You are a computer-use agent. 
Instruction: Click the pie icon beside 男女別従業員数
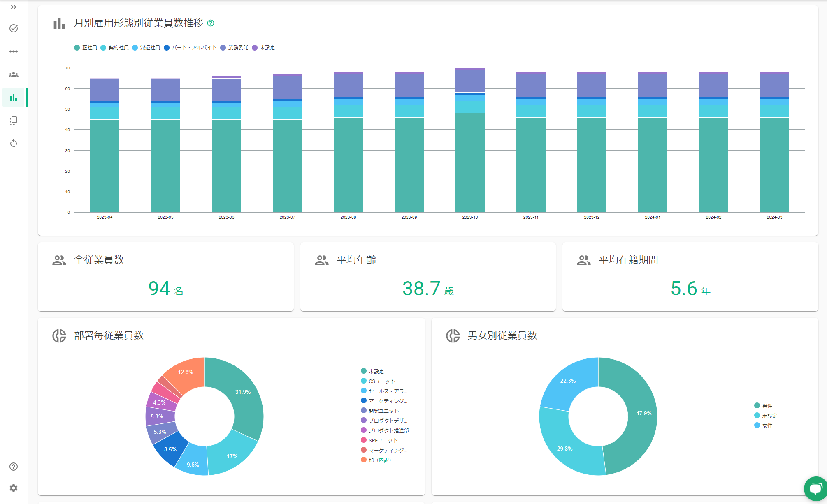(453, 336)
